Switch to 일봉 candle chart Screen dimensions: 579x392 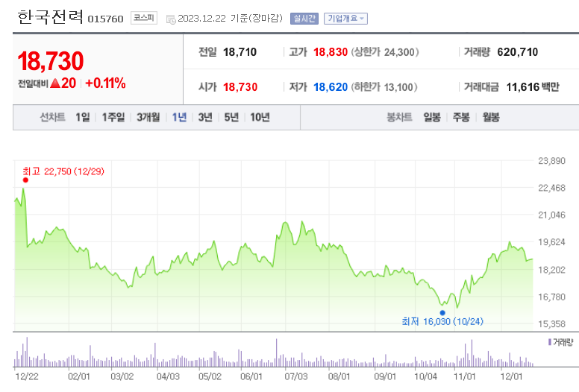click(432, 117)
